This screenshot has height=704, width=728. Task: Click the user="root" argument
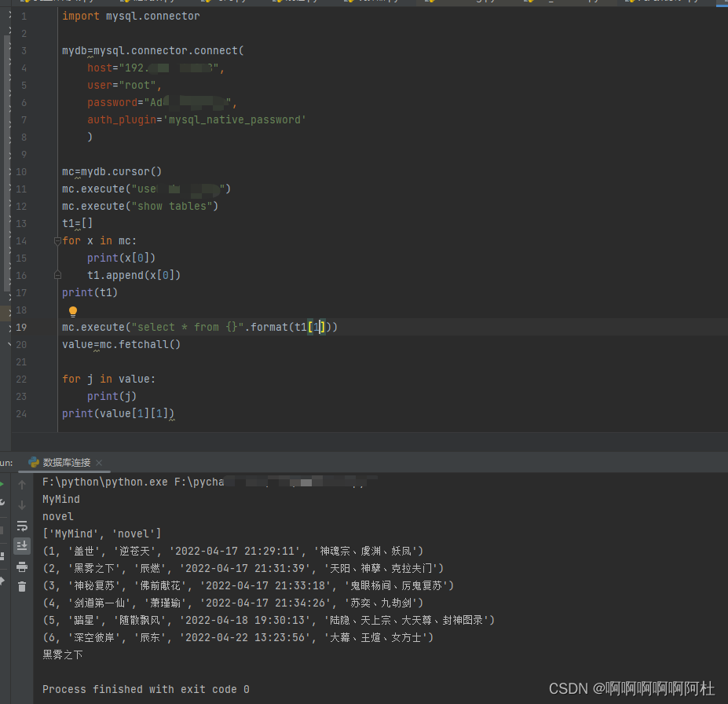coord(124,86)
